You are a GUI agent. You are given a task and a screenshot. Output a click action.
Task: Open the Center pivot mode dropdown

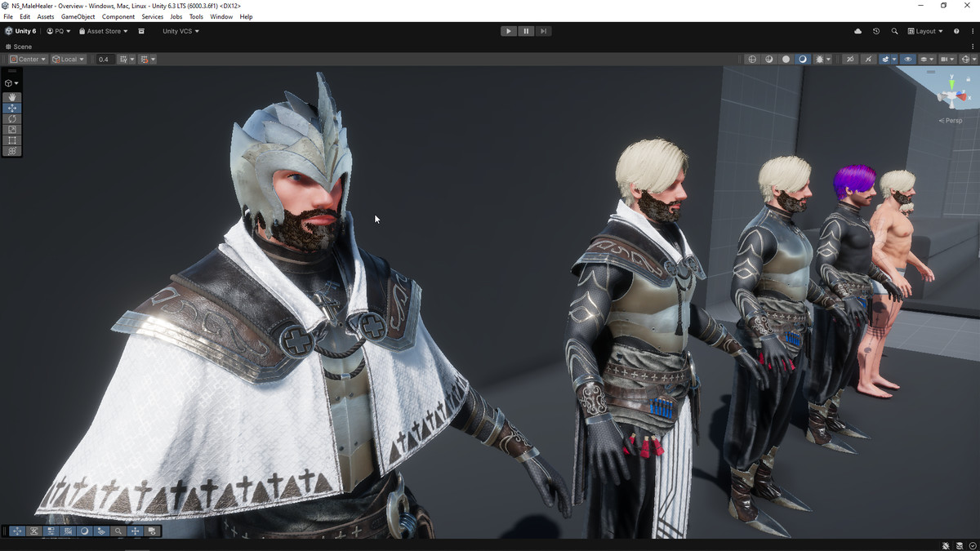(x=27, y=60)
